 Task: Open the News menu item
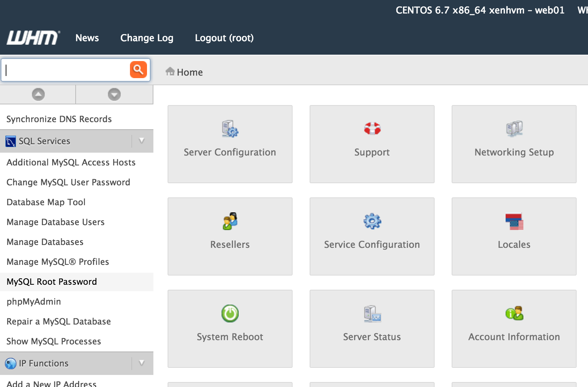[87, 38]
